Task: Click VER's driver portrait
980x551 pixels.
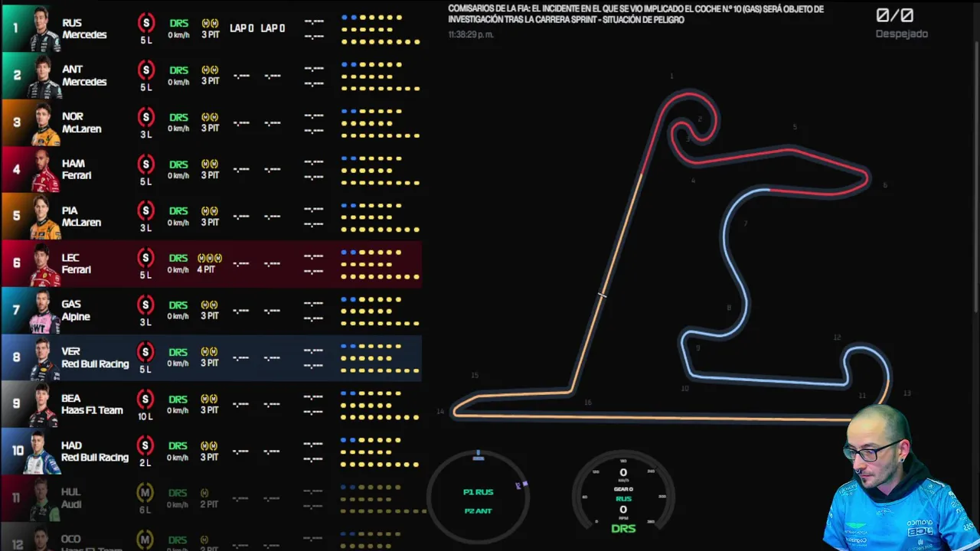Action: coord(45,358)
